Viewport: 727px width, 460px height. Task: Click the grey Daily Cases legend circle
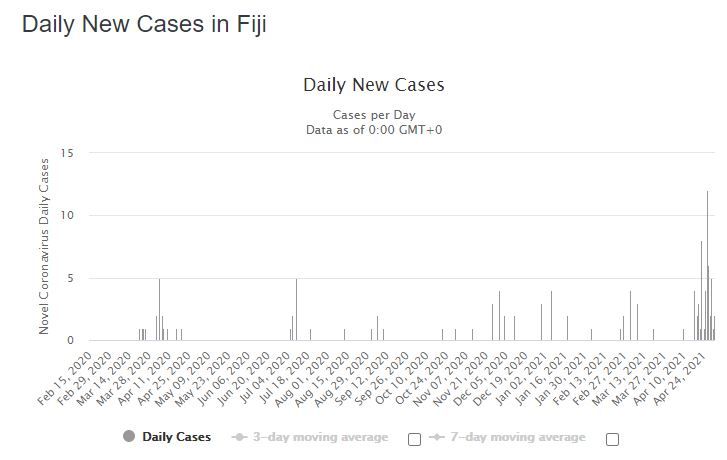130,437
